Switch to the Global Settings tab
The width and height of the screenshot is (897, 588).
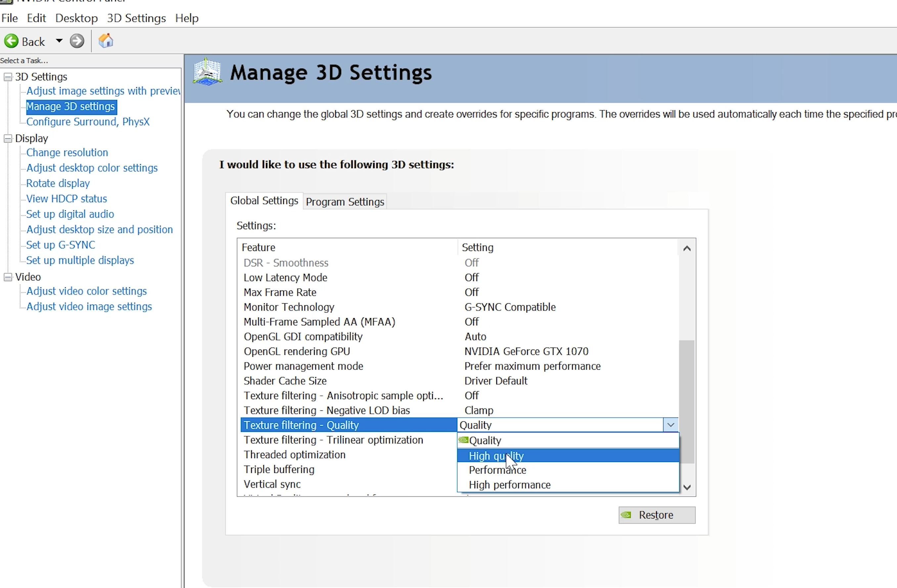264,201
